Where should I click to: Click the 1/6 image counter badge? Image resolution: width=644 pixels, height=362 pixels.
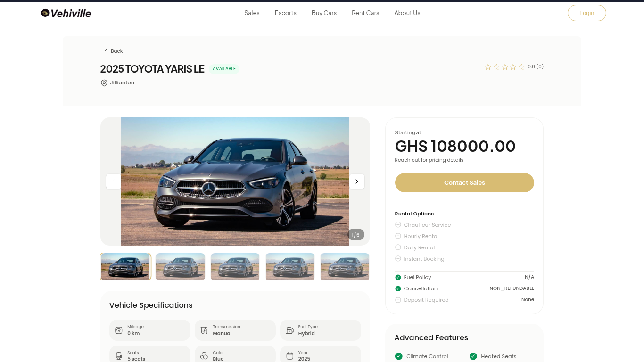[356, 235]
